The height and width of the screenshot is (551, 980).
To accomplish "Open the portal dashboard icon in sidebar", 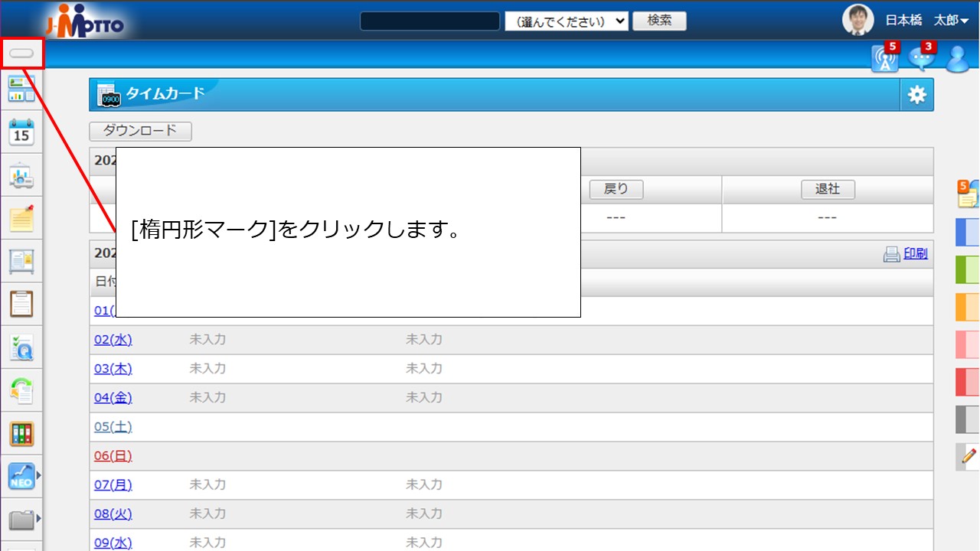I will pos(21,90).
